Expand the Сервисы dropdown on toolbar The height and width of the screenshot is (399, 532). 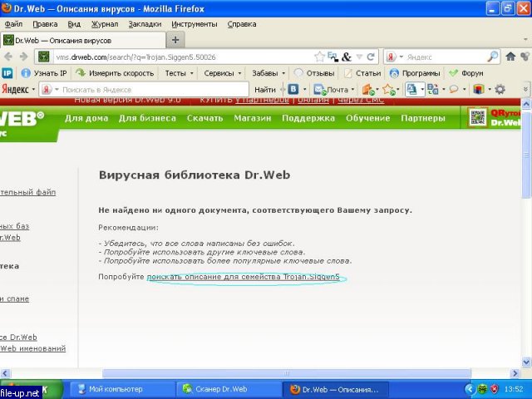coord(222,73)
